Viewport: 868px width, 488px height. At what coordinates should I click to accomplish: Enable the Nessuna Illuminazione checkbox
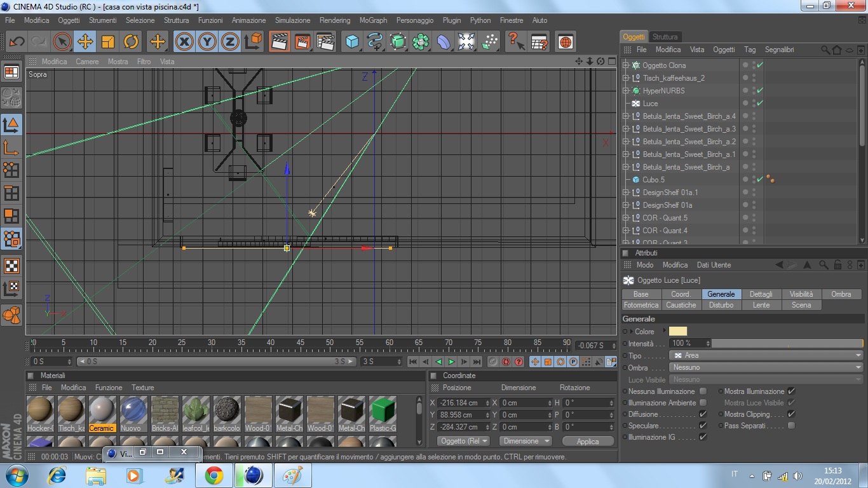(x=703, y=391)
